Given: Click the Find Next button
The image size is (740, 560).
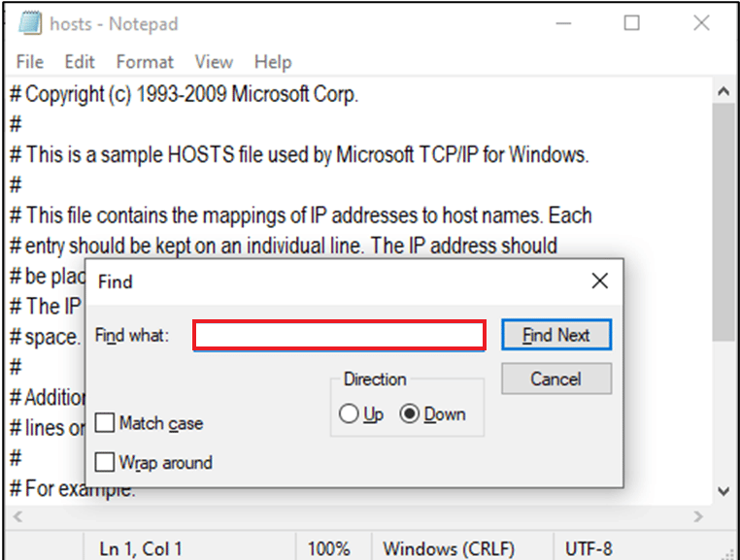Looking at the screenshot, I should (556, 335).
